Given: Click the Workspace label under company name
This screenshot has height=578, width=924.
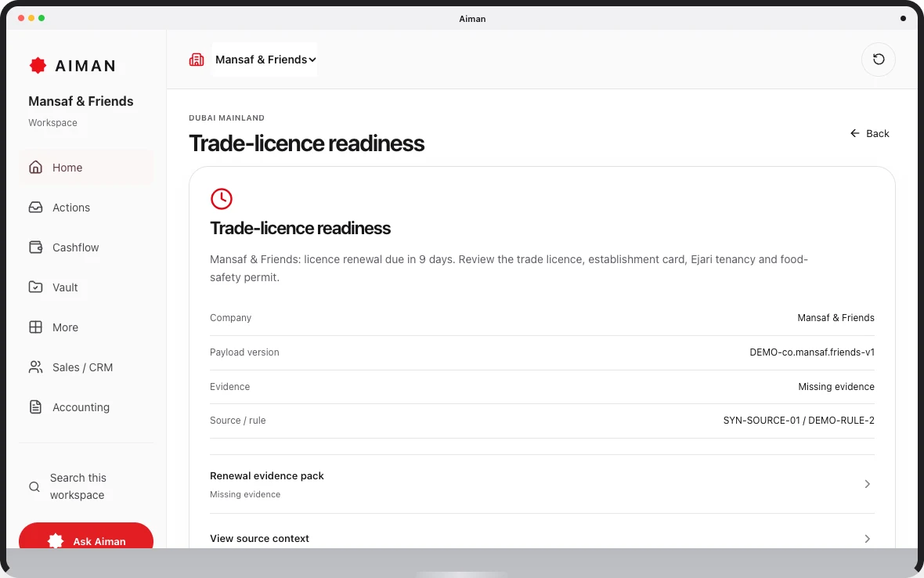Looking at the screenshot, I should (52, 122).
